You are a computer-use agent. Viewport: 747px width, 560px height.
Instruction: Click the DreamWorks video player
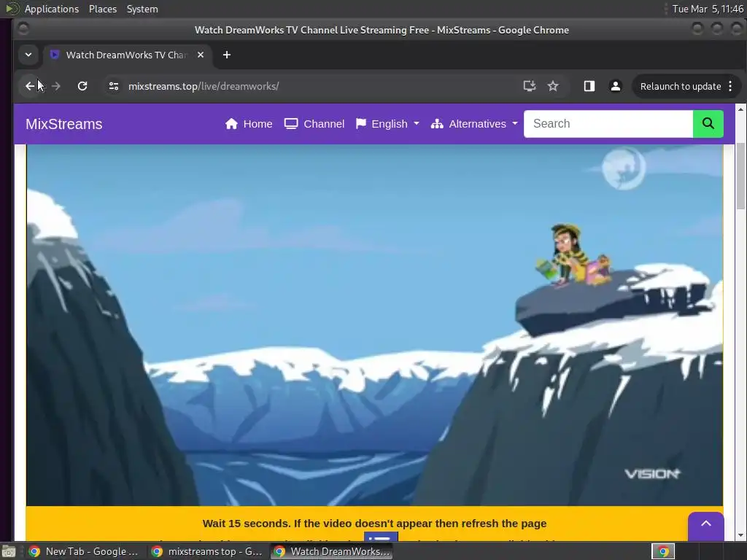(x=374, y=324)
